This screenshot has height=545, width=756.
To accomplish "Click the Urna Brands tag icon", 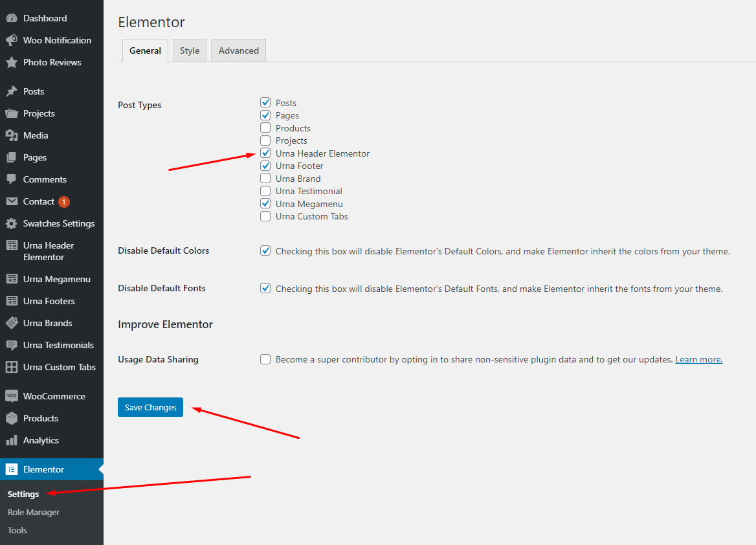I will [x=12, y=323].
